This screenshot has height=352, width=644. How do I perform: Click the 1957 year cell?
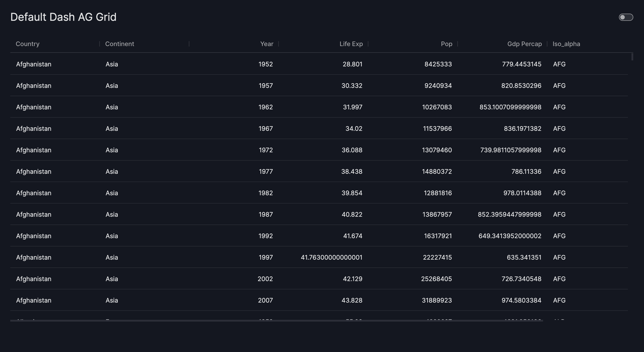pyautogui.click(x=266, y=86)
